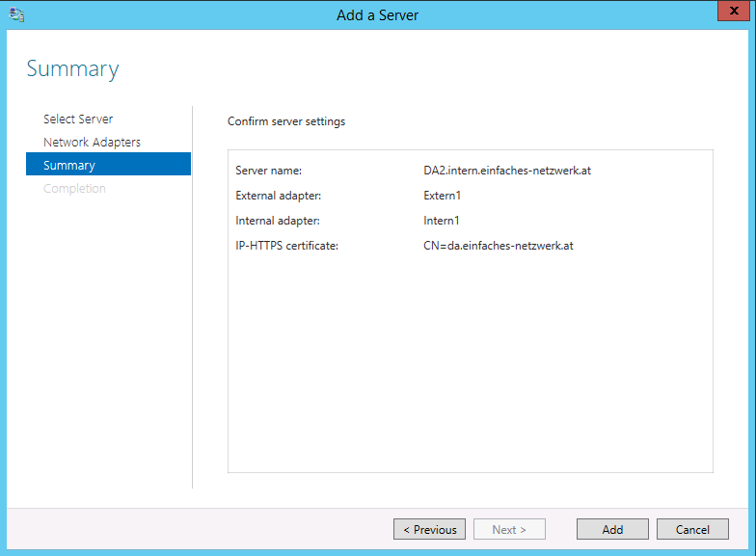The image size is (756, 556).
Task: Select the Extern1 adapter value
Action: tap(442, 196)
